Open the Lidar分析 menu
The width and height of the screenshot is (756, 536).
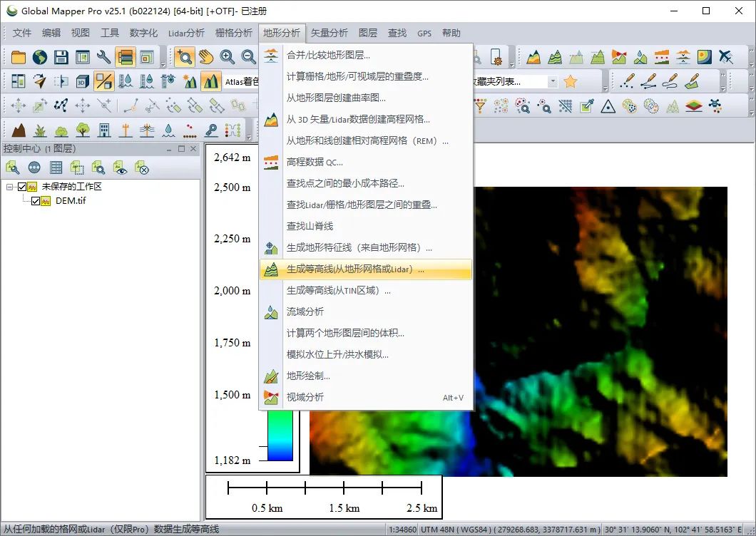[x=186, y=33]
